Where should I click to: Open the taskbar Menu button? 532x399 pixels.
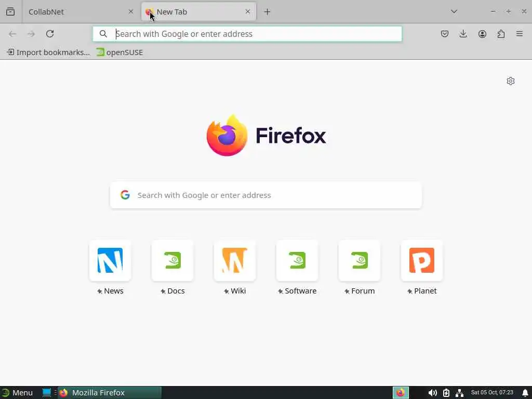(18, 393)
